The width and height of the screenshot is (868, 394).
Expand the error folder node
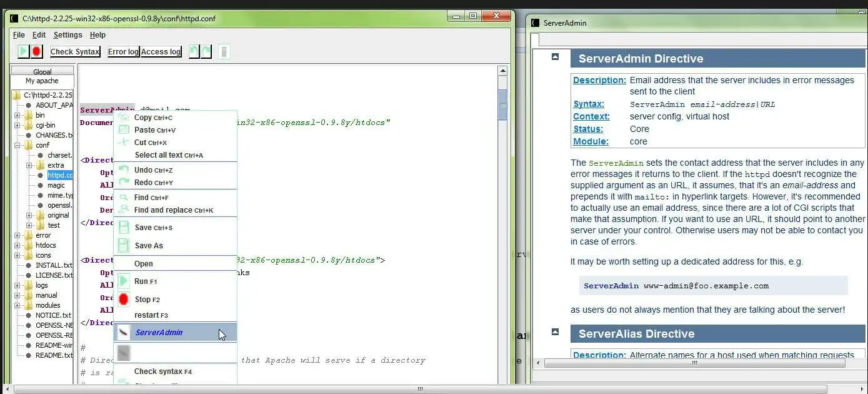(17, 235)
